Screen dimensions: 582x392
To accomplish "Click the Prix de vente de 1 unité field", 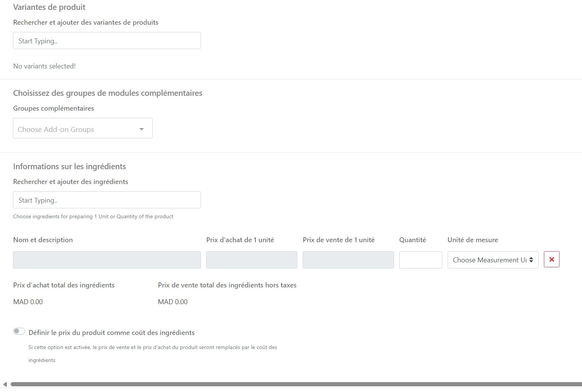I will click(x=348, y=260).
